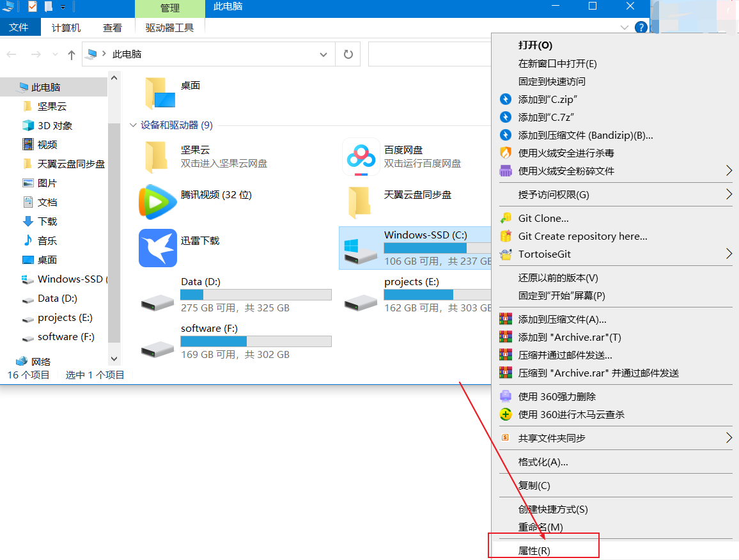
Task: Click the TortoiseGit turtle icon
Action: [x=506, y=254]
